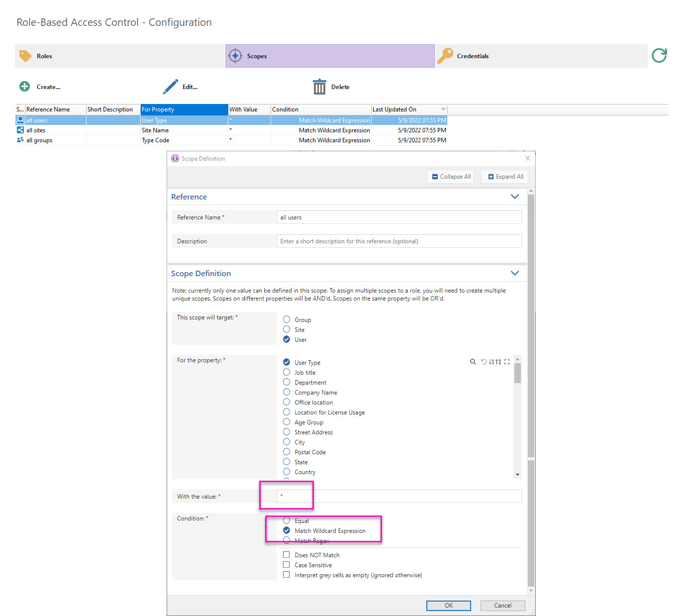Open the Last Updated On column dropdown
685x616 pixels.
point(443,109)
